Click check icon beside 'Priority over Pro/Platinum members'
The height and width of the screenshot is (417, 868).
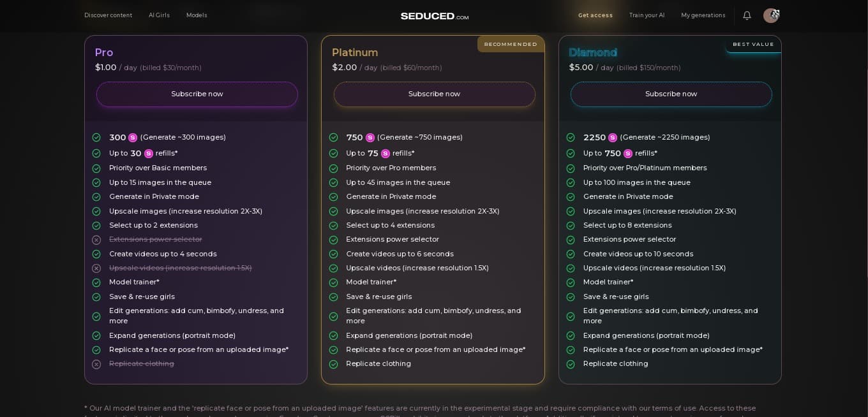(571, 168)
